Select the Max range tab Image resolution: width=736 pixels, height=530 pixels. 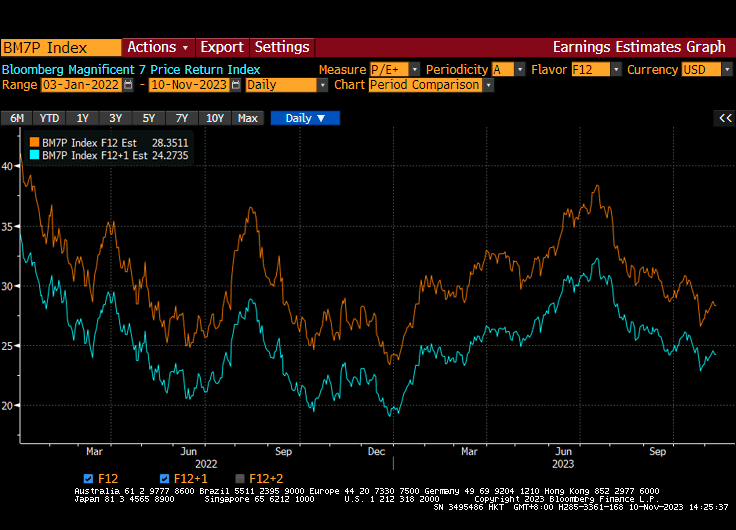click(x=248, y=118)
